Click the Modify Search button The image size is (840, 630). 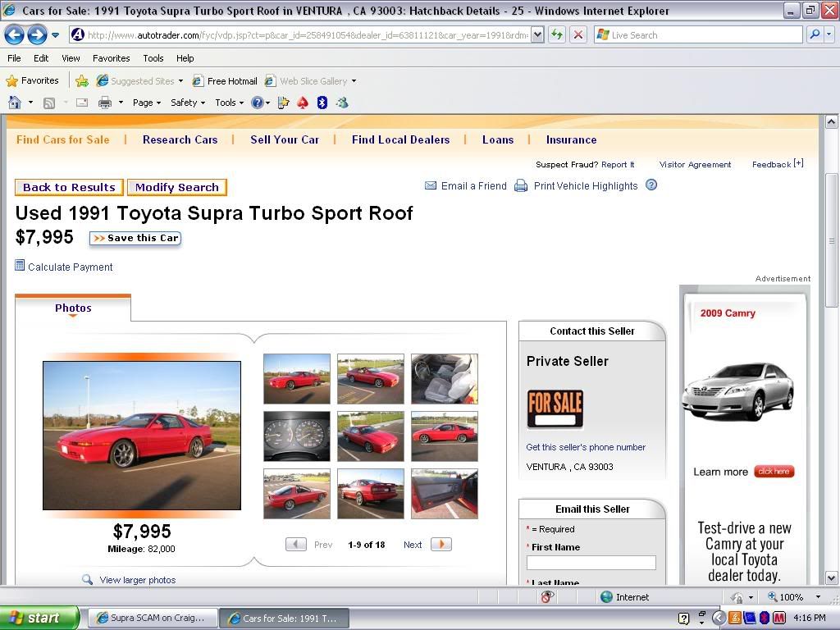(x=177, y=188)
